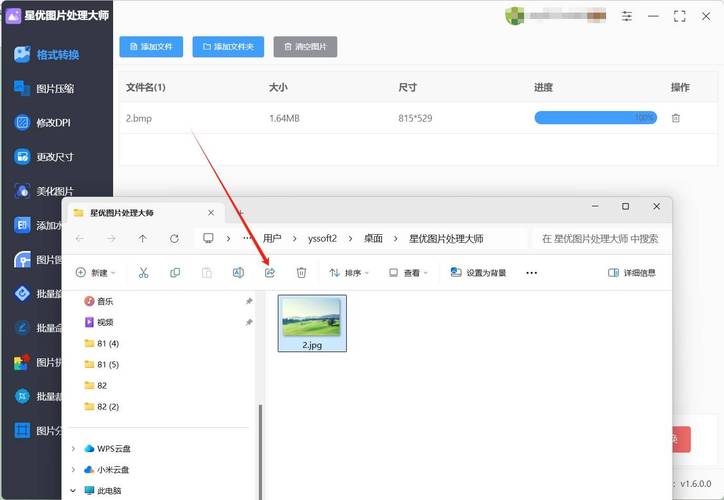The width and height of the screenshot is (724, 500).
Task: Click the progress bar of 2.bmp
Action: point(596,118)
